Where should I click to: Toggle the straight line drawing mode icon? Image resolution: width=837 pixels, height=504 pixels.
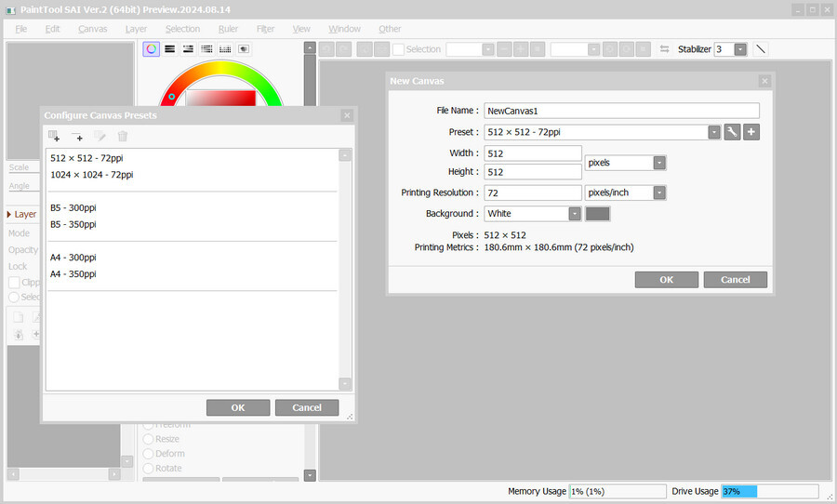coord(761,49)
